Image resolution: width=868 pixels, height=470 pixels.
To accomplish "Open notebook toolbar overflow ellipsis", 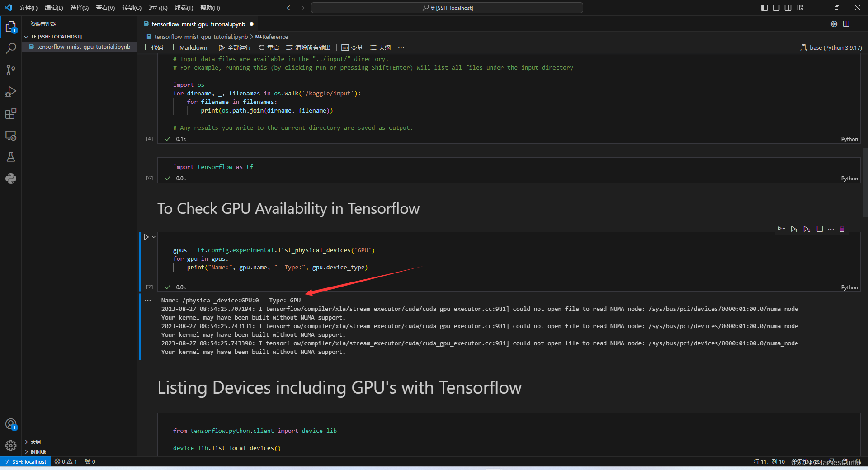I will [401, 47].
